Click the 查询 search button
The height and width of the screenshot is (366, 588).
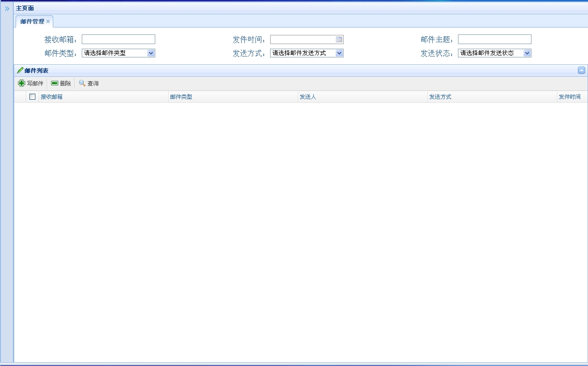coord(89,83)
